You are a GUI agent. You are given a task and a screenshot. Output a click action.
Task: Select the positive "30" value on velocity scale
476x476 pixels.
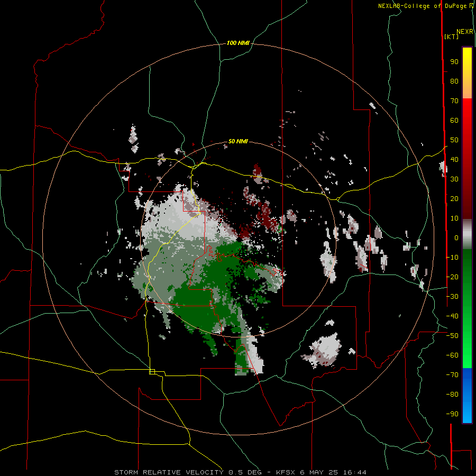454,179
